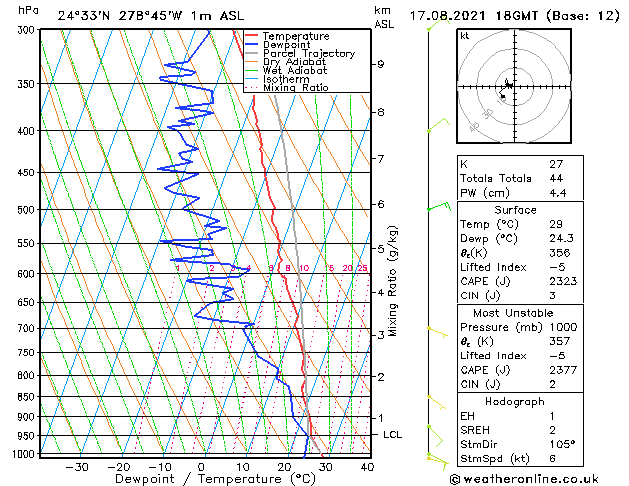Click the surface Temp value 29
This screenshot has width=629, height=486.
click(x=556, y=224)
